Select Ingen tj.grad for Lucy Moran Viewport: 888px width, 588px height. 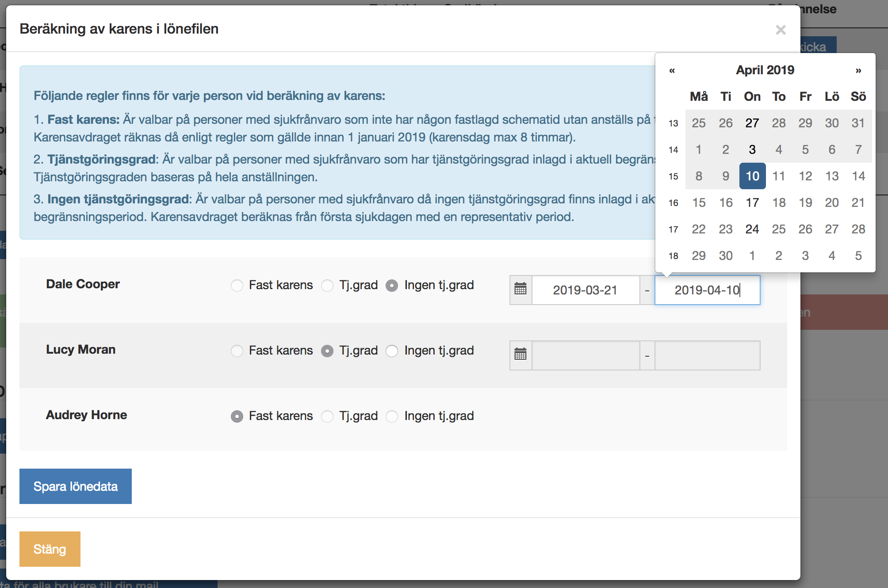pos(392,351)
